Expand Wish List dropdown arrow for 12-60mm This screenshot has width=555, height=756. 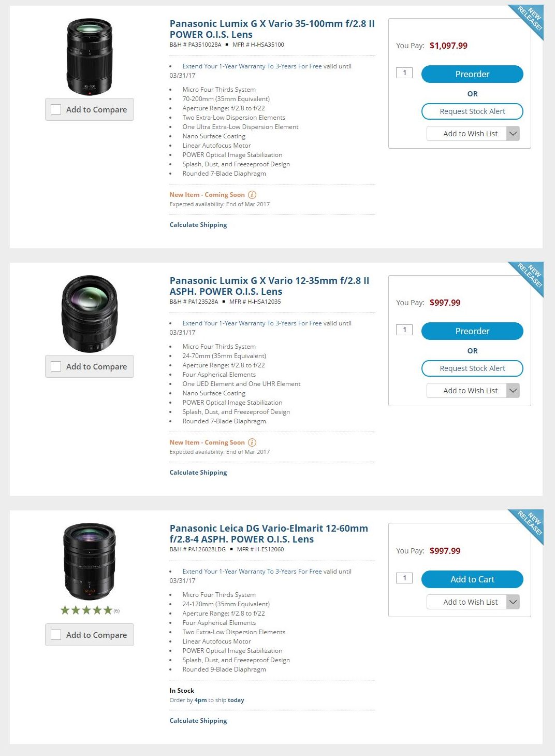tap(513, 602)
